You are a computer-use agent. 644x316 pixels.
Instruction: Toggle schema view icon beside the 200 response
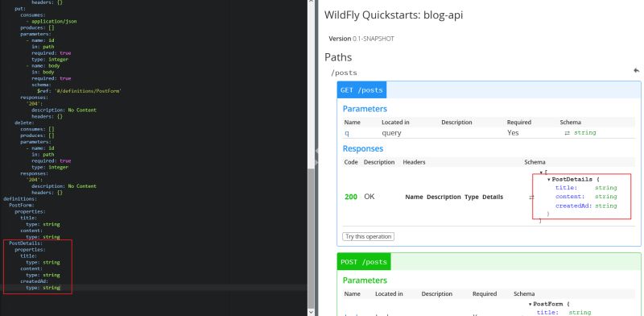531,197
